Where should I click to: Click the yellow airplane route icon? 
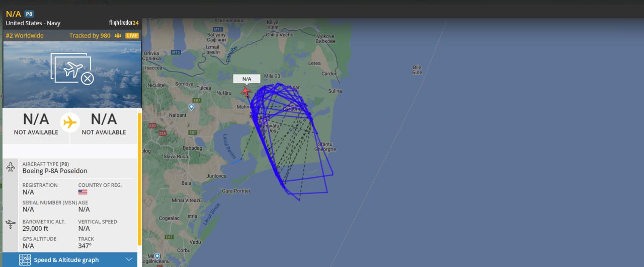(70, 122)
